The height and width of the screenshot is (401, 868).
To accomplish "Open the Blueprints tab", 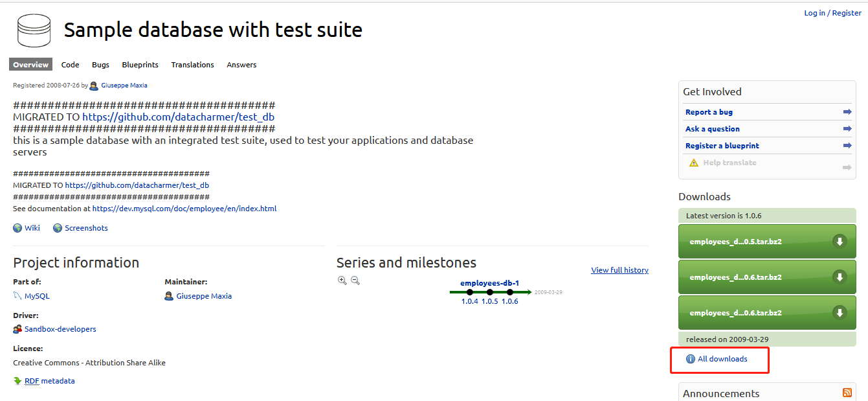I will tap(140, 65).
